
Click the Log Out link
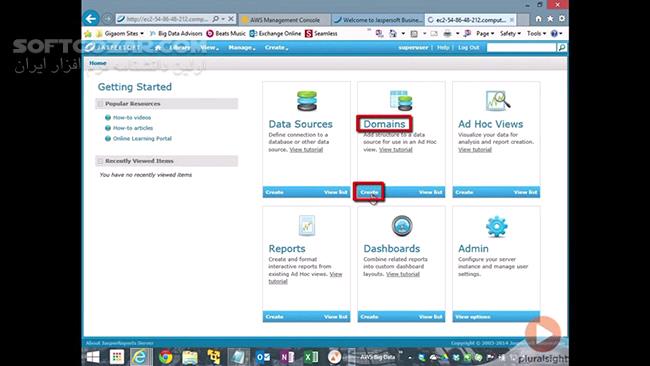pos(468,48)
